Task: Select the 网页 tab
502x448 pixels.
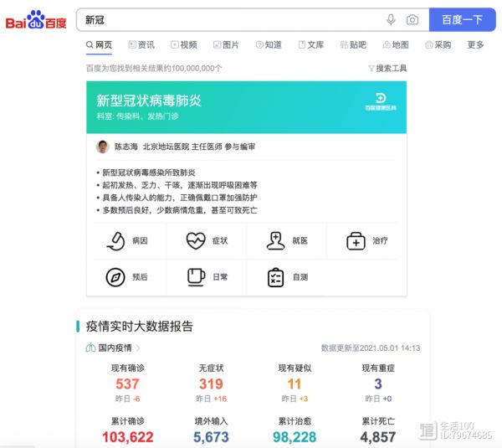Action: (99, 45)
